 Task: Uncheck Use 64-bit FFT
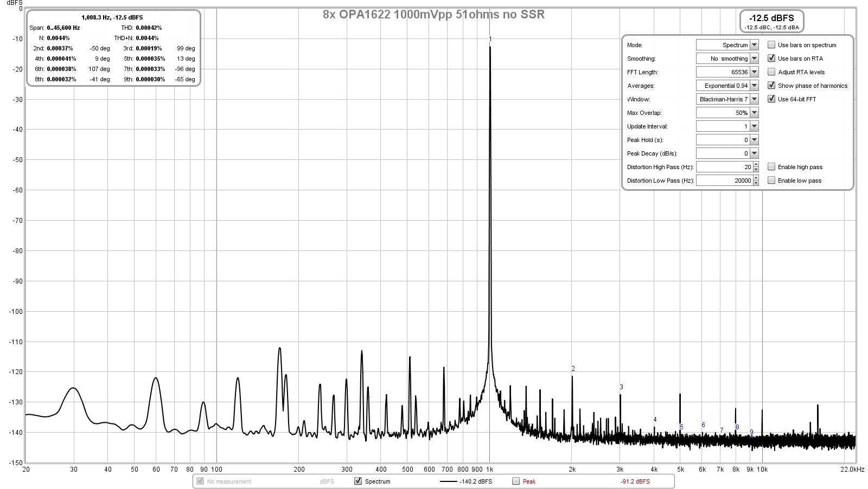coord(771,99)
